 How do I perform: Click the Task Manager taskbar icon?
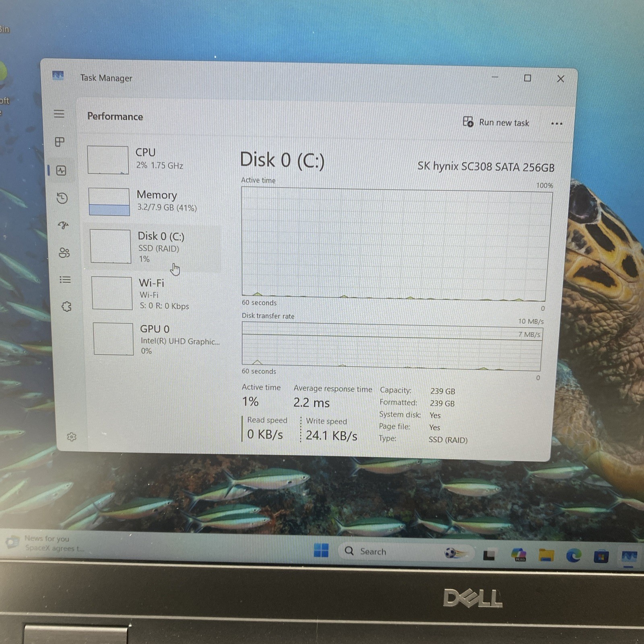pyautogui.click(x=629, y=557)
